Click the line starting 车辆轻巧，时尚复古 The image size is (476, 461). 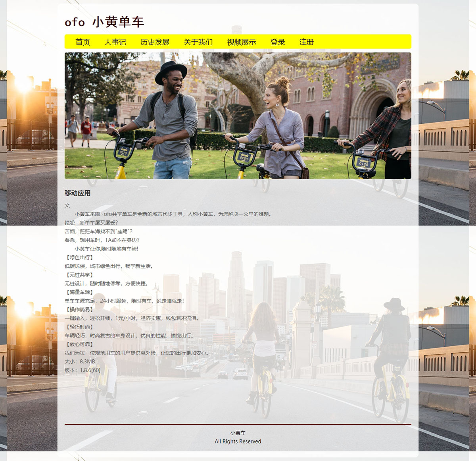130,336
